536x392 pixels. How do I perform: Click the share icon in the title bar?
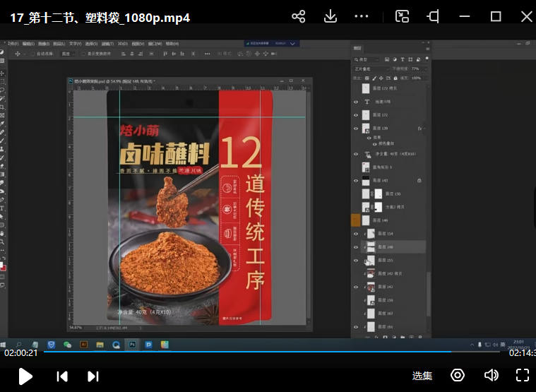point(299,16)
